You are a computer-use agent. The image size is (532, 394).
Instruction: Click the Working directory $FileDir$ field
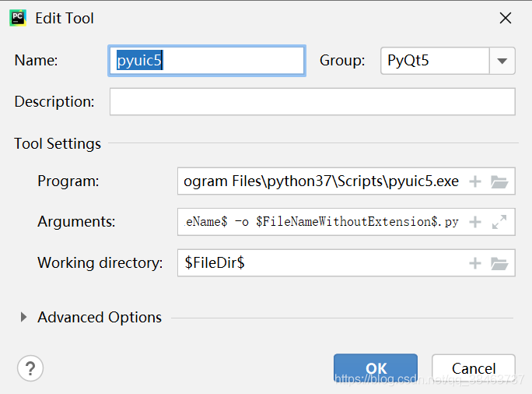point(320,263)
